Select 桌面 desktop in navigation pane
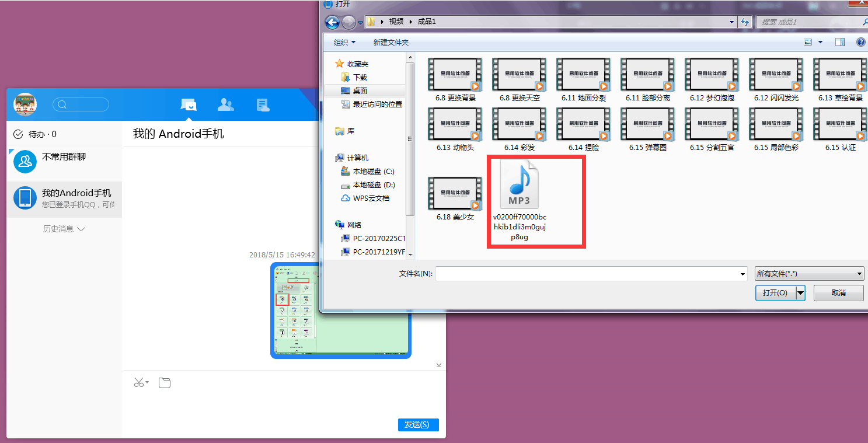 (354, 90)
